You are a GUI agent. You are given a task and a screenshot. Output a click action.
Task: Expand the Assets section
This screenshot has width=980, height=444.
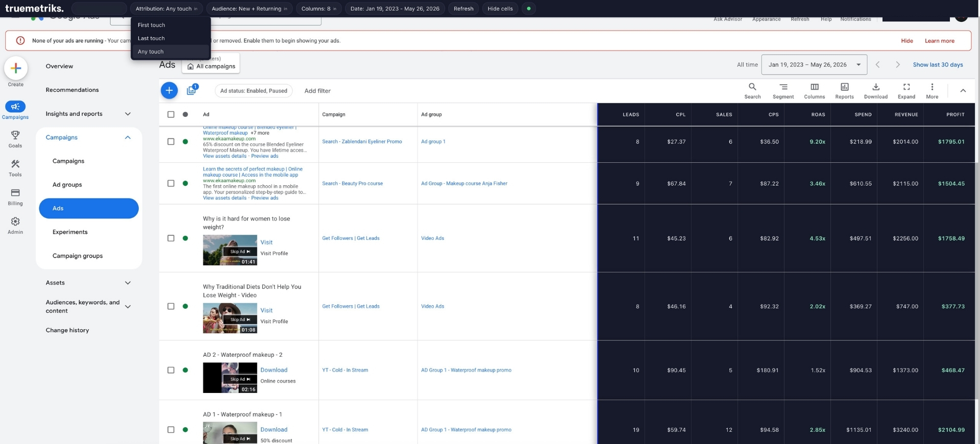tap(128, 283)
